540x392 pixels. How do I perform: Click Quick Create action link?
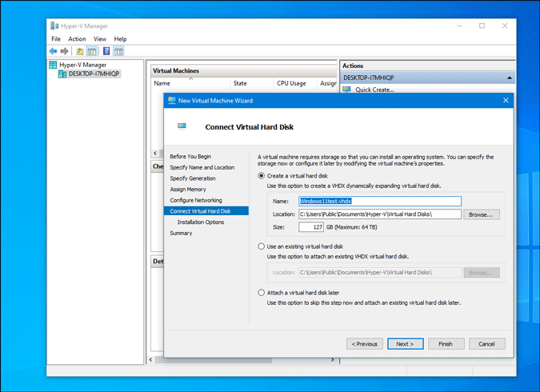[374, 90]
